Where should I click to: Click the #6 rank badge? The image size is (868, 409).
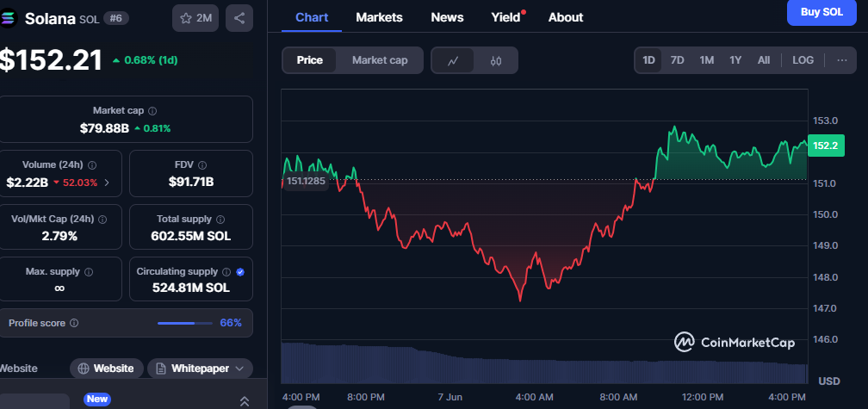pos(115,18)
